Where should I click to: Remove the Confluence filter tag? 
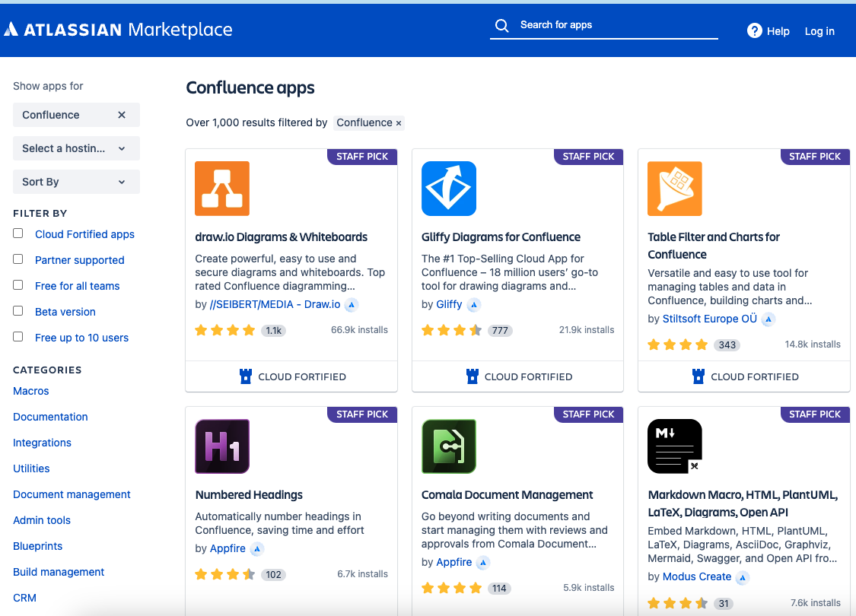pos(399,123)
